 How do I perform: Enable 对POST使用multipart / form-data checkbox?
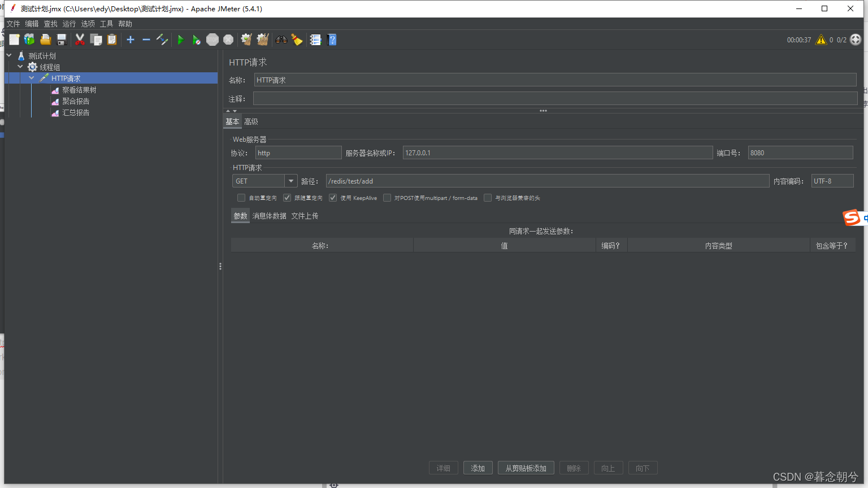[387, 198]
